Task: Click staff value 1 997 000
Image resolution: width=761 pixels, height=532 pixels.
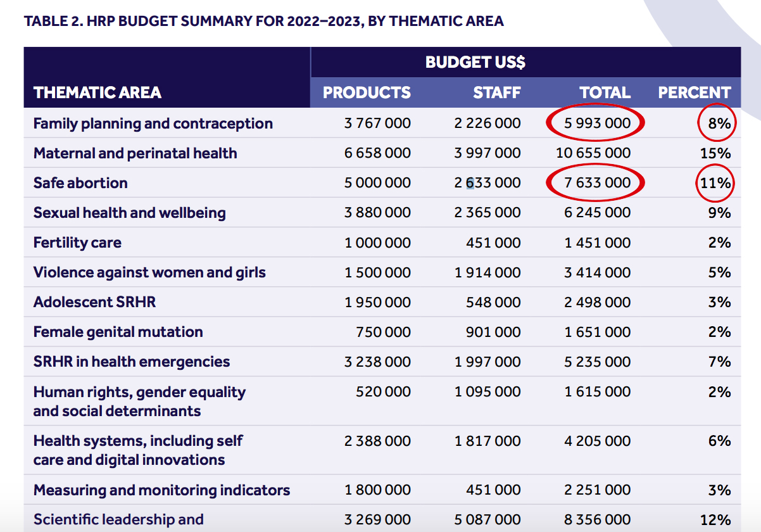Action: [x=487, y=362]
